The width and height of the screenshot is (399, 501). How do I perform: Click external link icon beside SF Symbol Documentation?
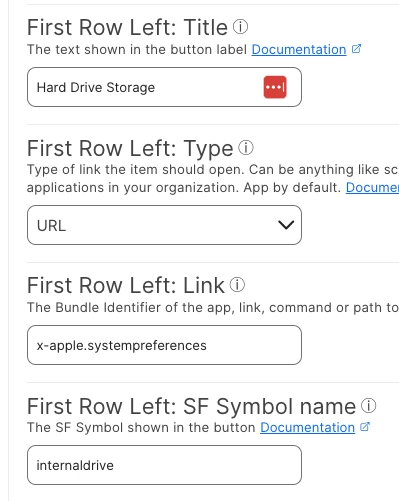click(365, 427)
